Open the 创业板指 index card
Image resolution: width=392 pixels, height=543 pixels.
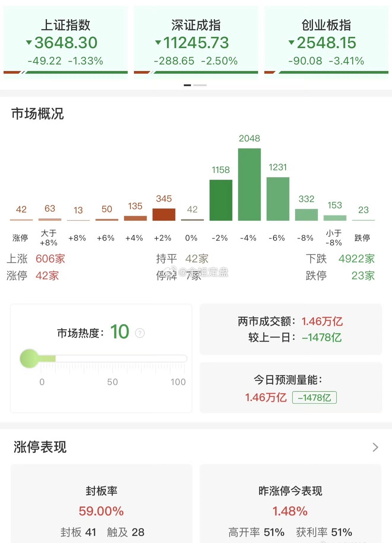pyautogui.click(x=326, y=42)
